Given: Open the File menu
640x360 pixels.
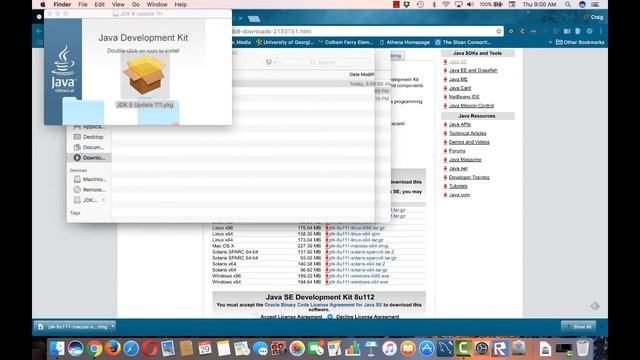Looking at the screenshot, I should 83,4.
